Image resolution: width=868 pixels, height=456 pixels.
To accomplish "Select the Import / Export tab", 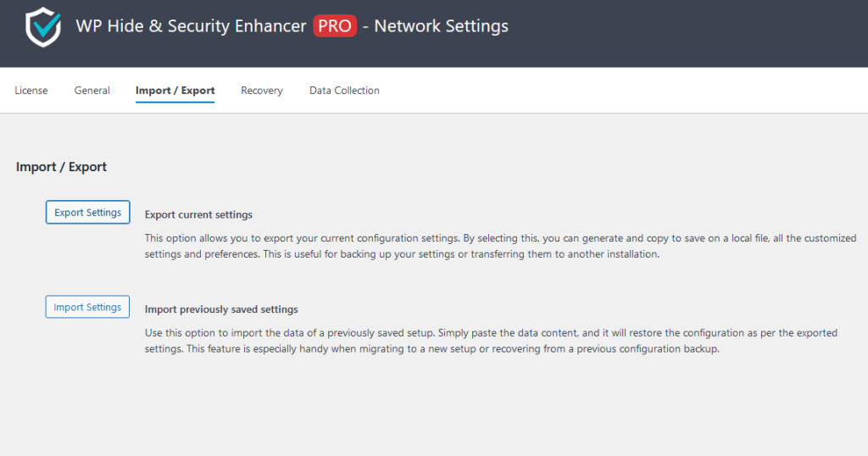I will pyautogui.click(x=175, y=91).
